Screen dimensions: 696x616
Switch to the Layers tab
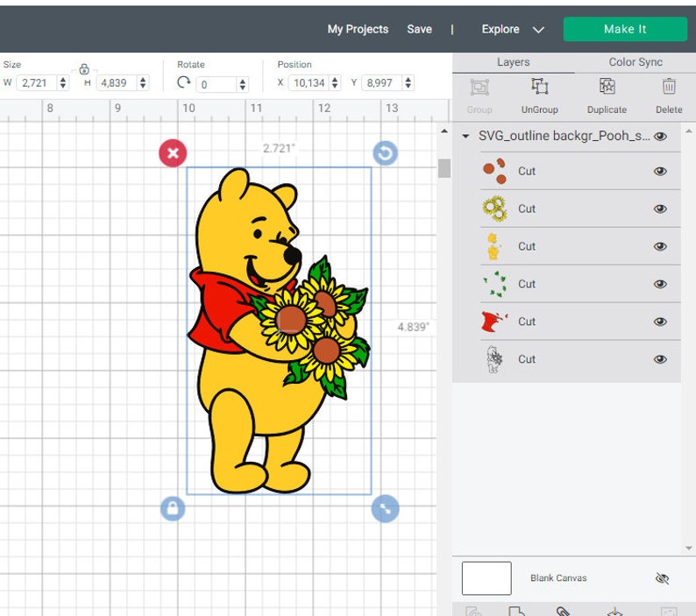click(x=513, y=62)
